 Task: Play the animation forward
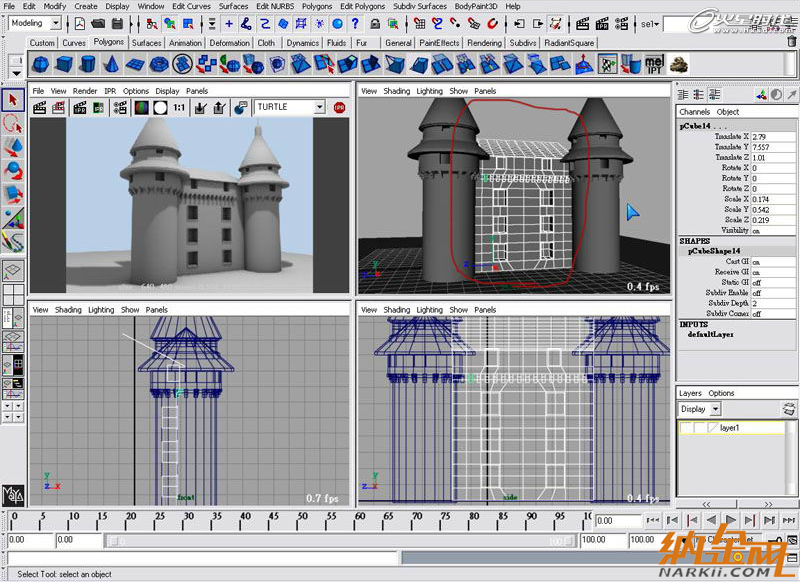732,520
